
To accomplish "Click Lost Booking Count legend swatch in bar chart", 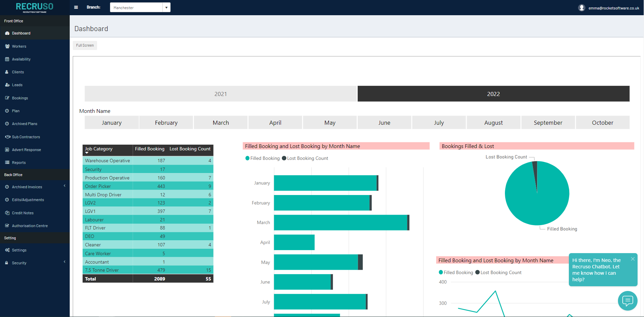I will point(284,158).
